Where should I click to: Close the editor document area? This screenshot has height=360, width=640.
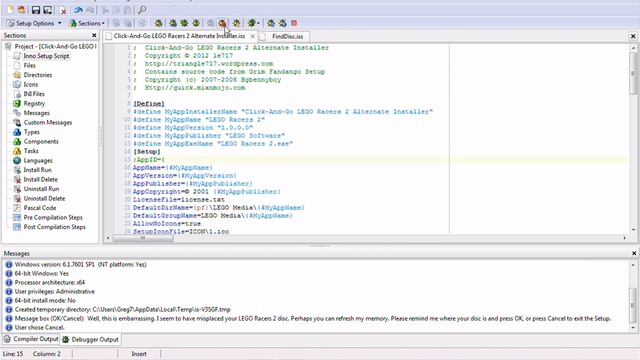pos(633,36)
